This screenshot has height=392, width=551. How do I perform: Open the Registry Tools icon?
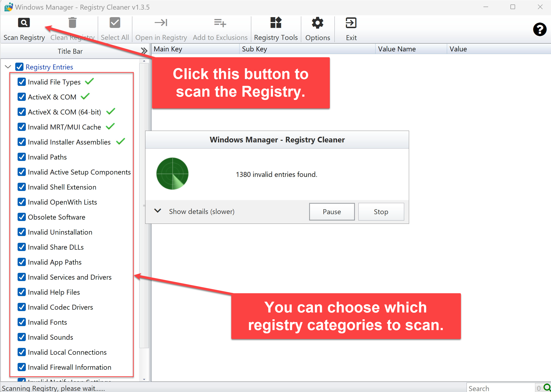tap(276, 23)
